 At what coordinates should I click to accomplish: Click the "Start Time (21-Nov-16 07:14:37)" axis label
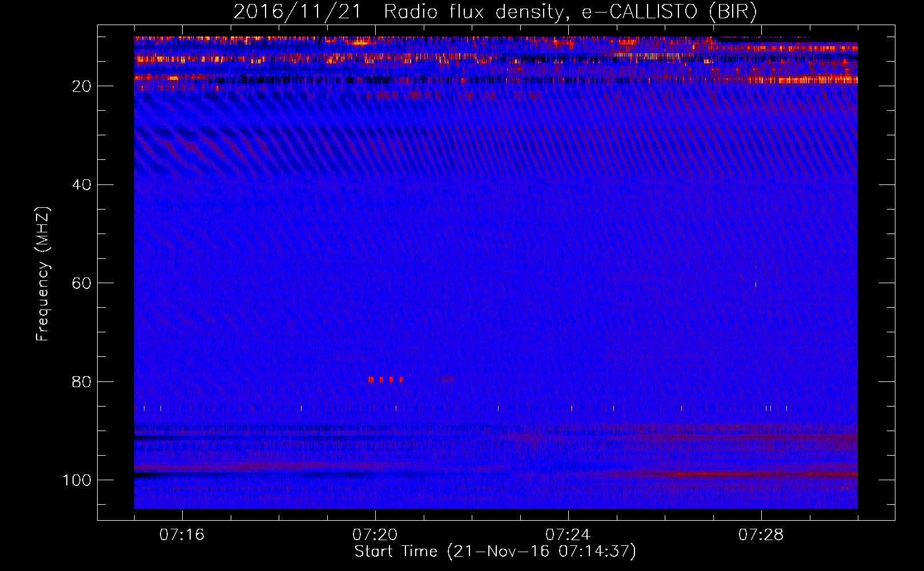coord(495,552)
